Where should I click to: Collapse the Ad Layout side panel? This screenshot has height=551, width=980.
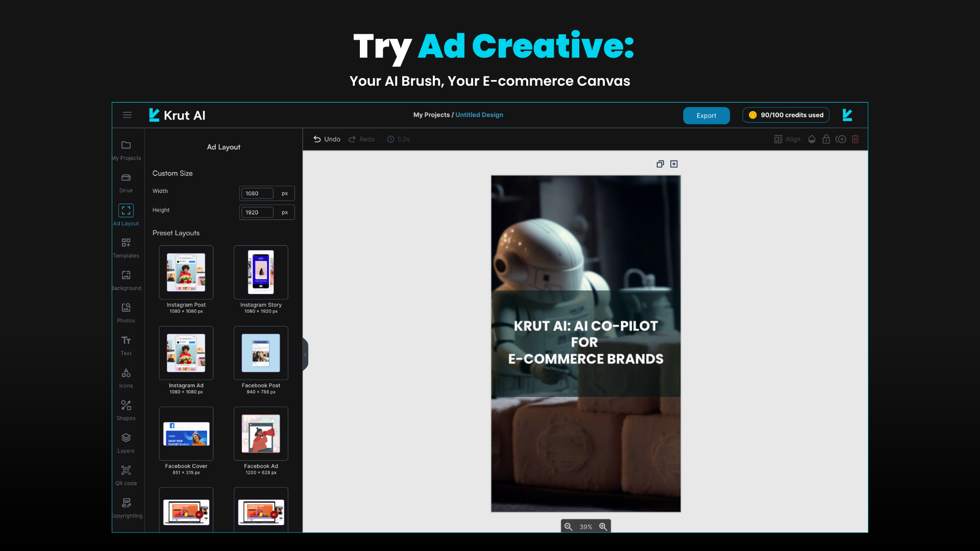click(305, 354)
